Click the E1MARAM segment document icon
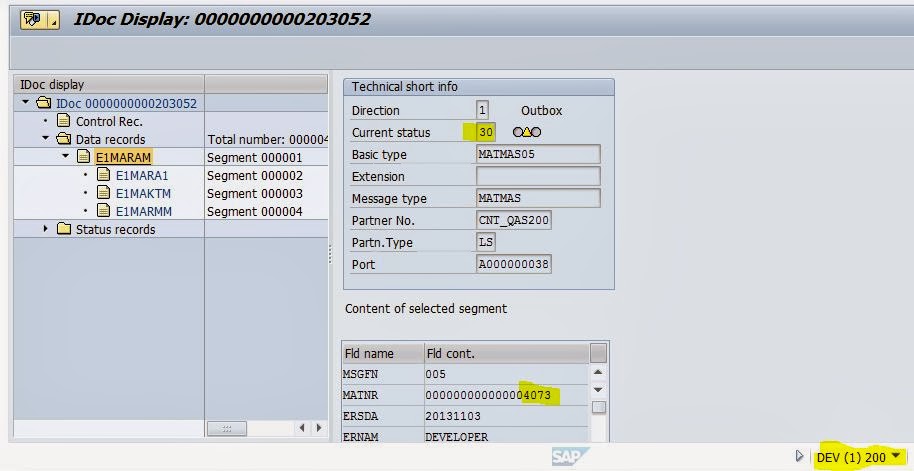 coord(83,156)
